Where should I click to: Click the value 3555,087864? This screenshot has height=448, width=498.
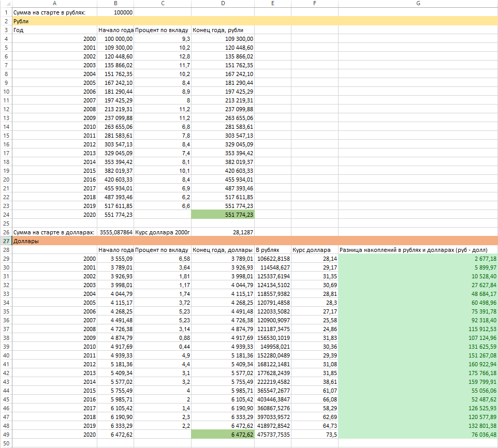[x=115, y=232]
